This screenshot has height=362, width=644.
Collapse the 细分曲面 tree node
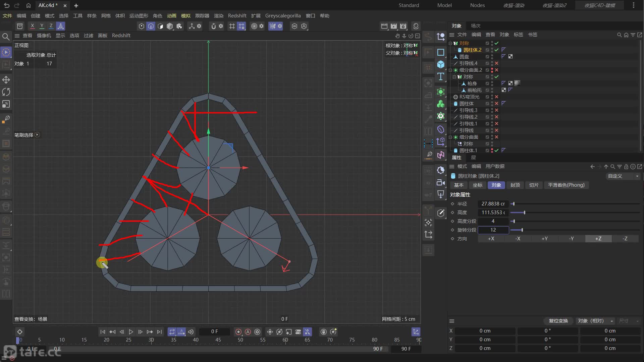click(x=450, y=137)
